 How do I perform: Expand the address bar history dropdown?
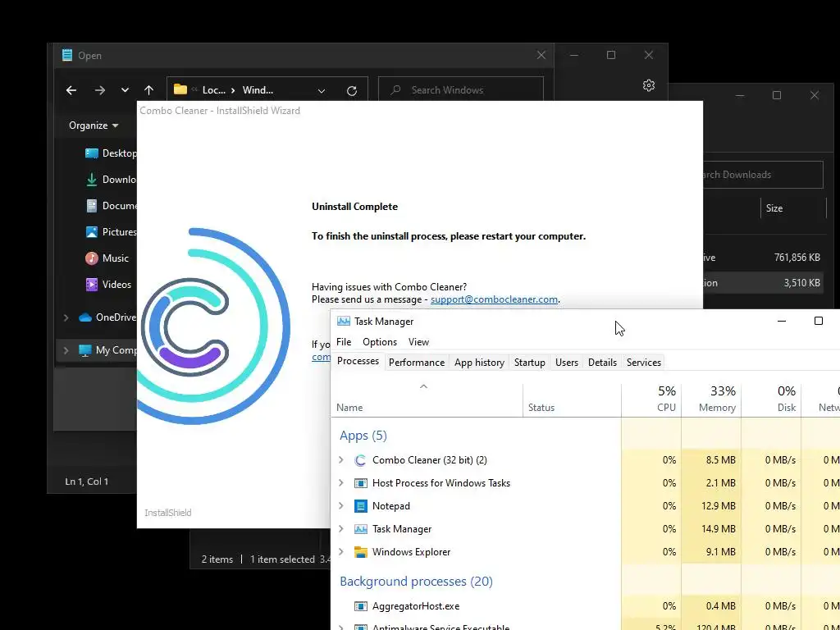(322, 90)
